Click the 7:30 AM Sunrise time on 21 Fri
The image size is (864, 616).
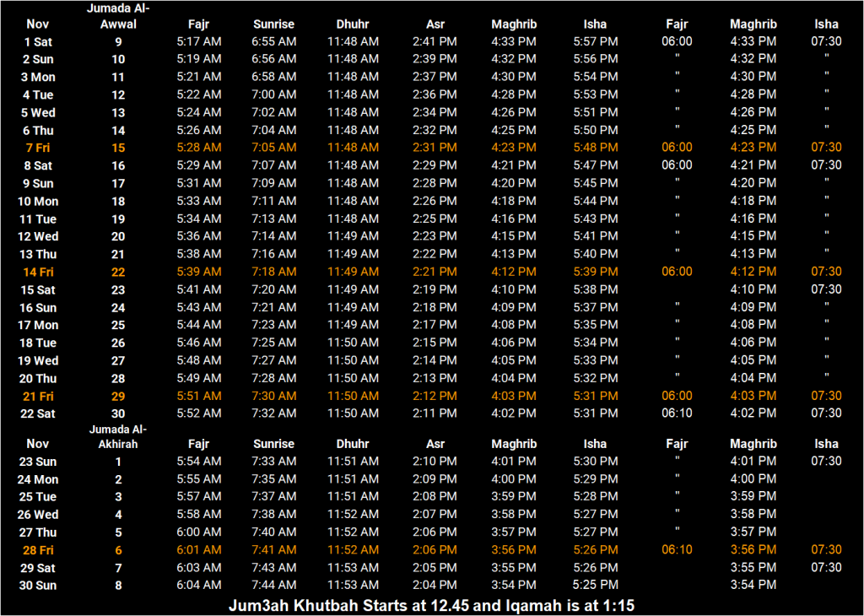click(x=274, y=396)
